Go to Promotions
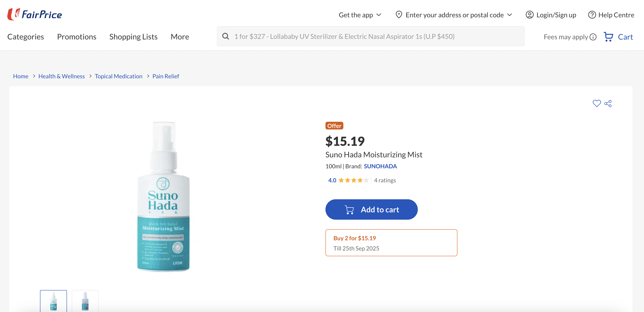 [77, 37]
